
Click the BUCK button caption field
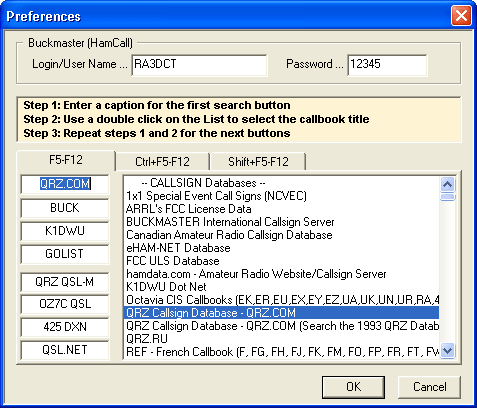pyautogui.click(x=65, y=208)
